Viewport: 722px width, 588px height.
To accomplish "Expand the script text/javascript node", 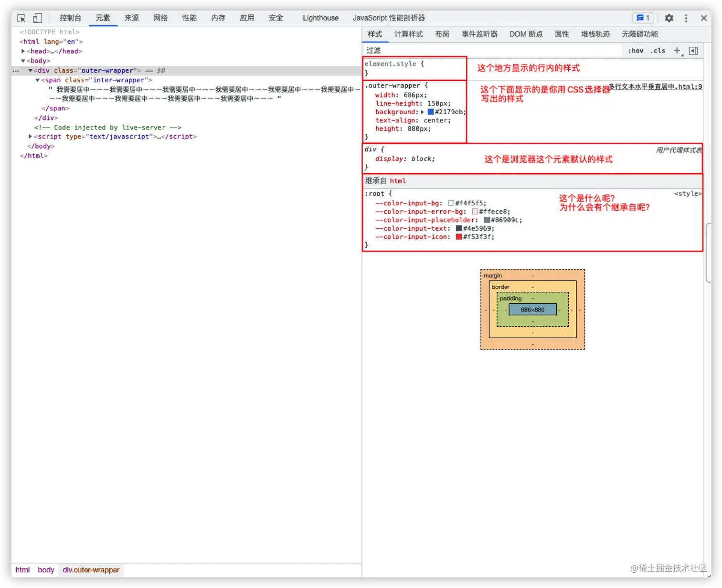I will [30, 137].
